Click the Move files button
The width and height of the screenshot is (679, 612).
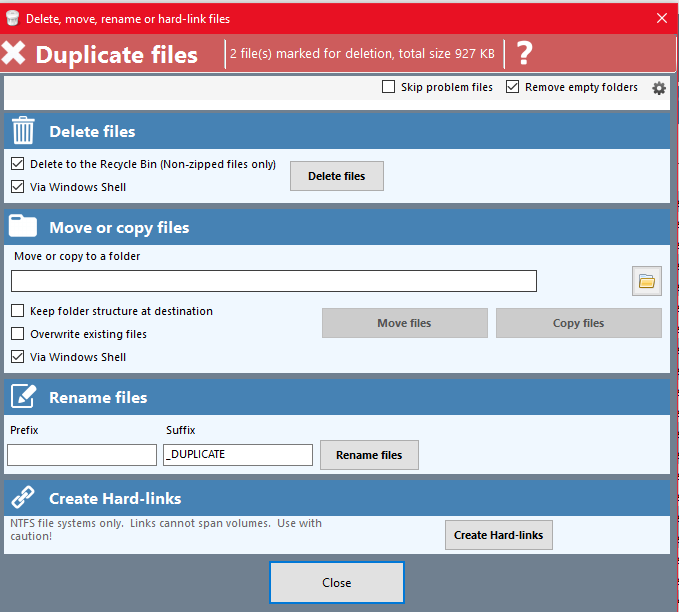[x=404, y=323]
